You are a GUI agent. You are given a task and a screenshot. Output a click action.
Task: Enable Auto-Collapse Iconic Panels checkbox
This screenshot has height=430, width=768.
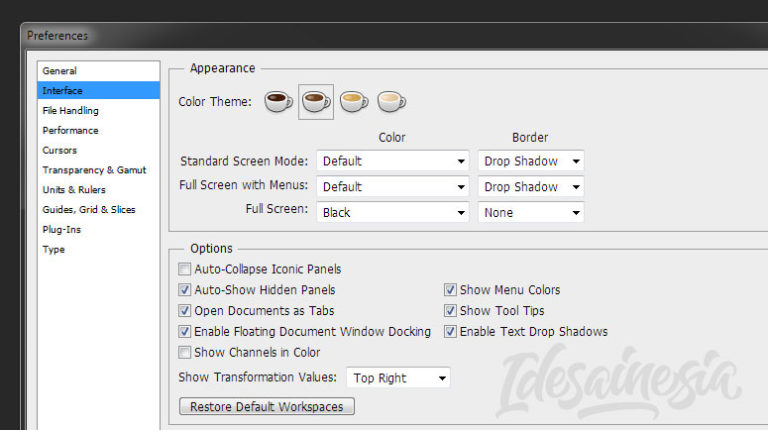point(185,269)
